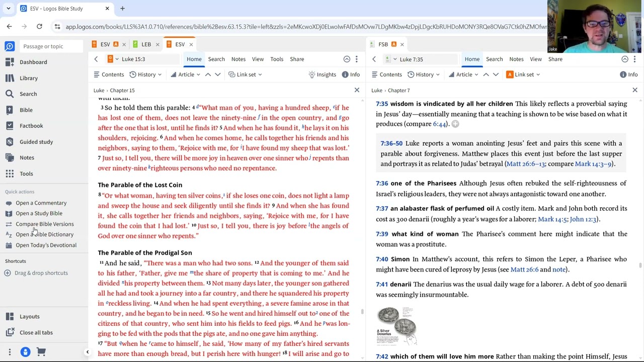Collapse the left sidebar arrow
This screenshot has width=644, height=362.
coord(87,352)
